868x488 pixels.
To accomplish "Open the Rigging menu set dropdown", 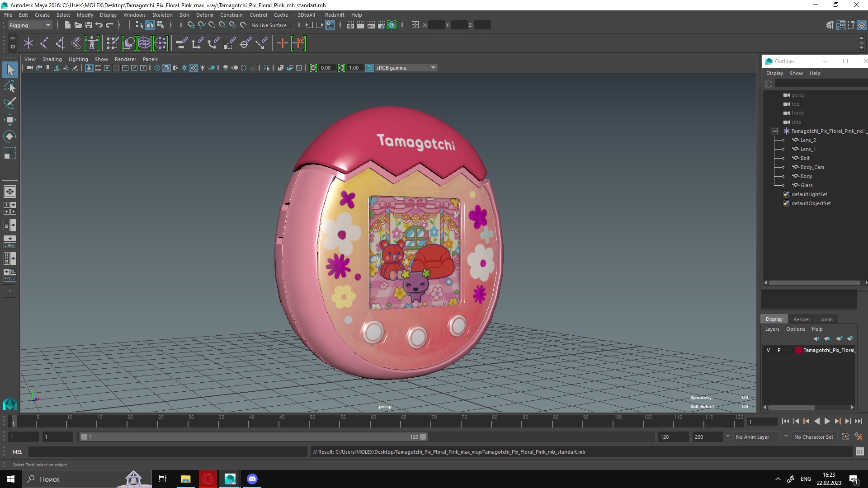I will (x=30, y=25).
